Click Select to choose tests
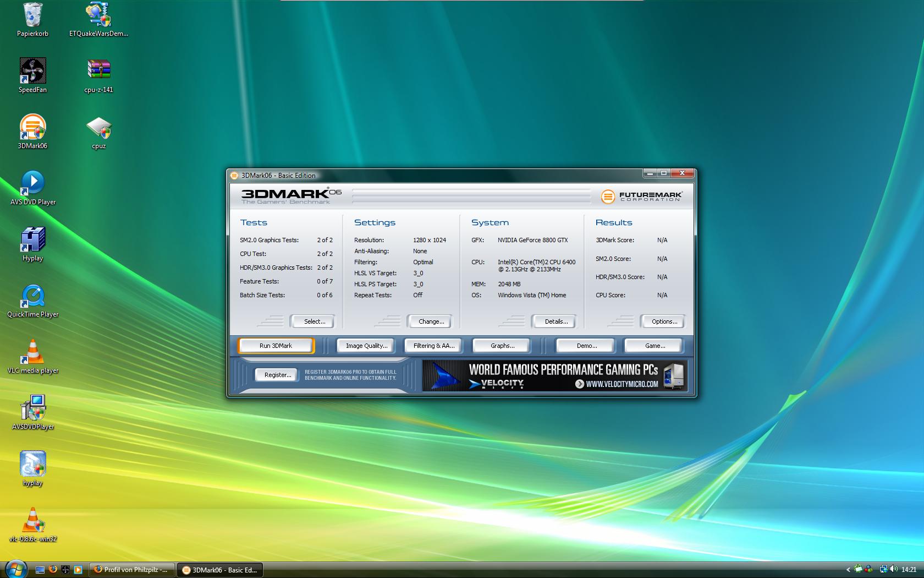This screenshot has width=924, height=578. pyautogui.click(x=314, y=321)
